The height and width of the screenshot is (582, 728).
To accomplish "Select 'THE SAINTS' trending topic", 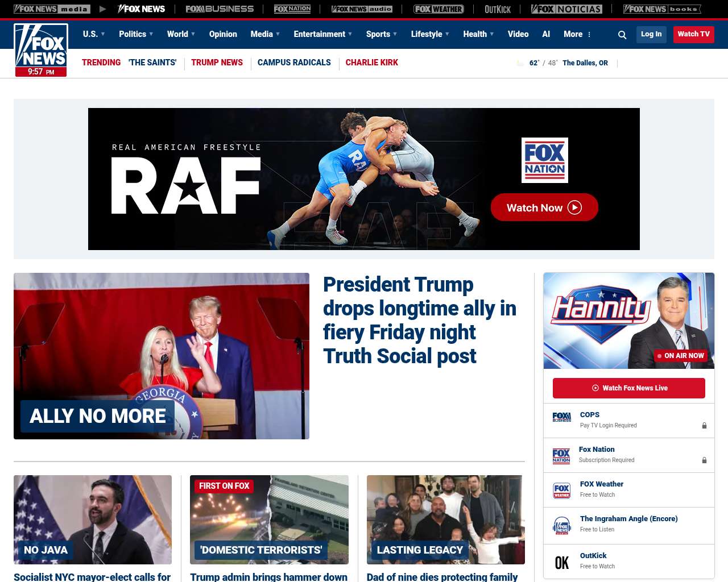I will [152, 63].
